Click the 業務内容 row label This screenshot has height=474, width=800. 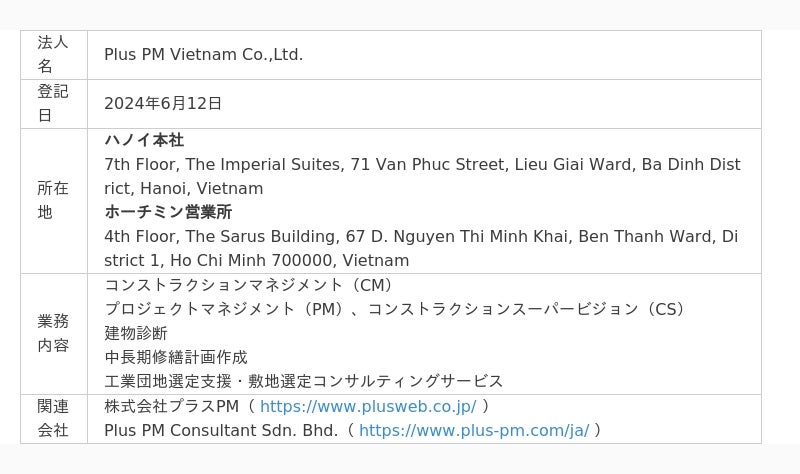53,333
